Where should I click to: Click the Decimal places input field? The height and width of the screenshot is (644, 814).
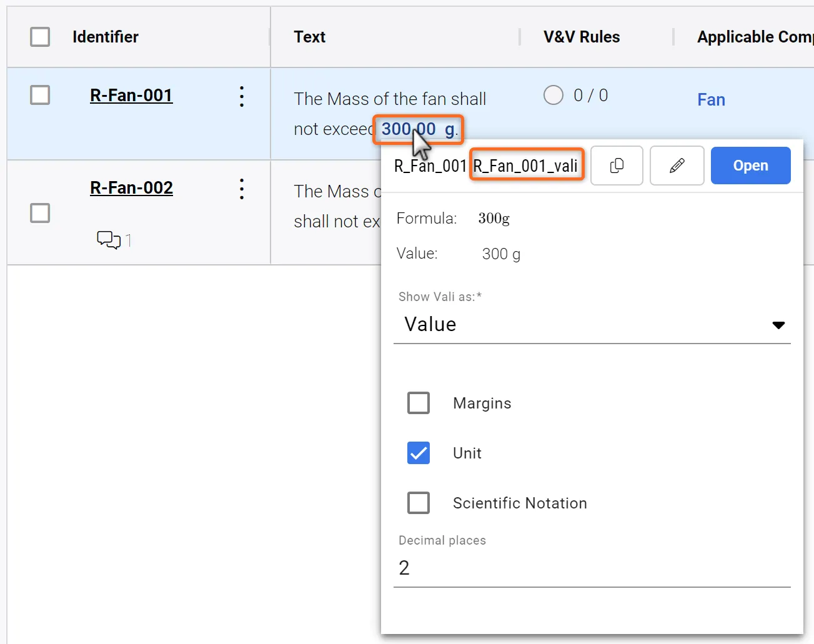(x=592, y=568)
